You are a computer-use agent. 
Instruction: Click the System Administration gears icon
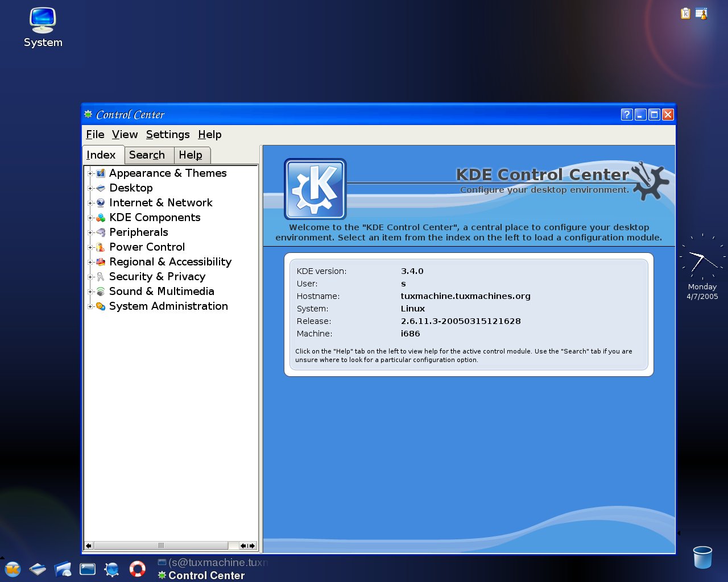pos(101,306)
